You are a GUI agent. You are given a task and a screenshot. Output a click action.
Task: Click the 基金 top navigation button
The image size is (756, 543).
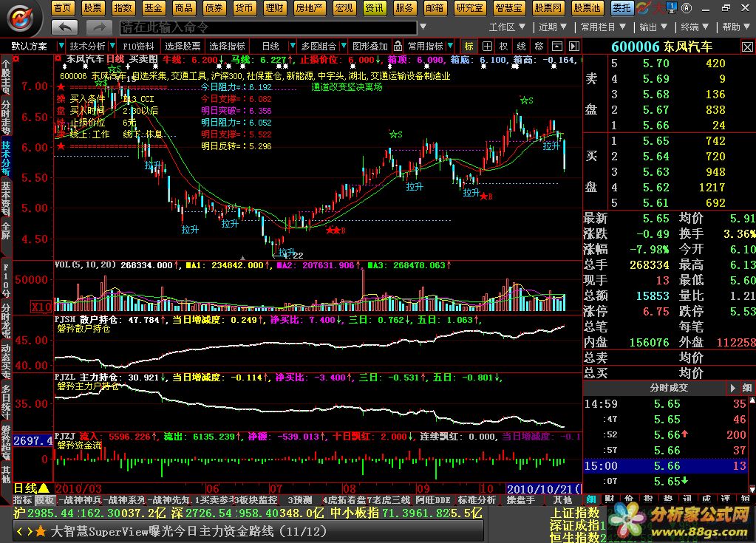coord(153,7)
